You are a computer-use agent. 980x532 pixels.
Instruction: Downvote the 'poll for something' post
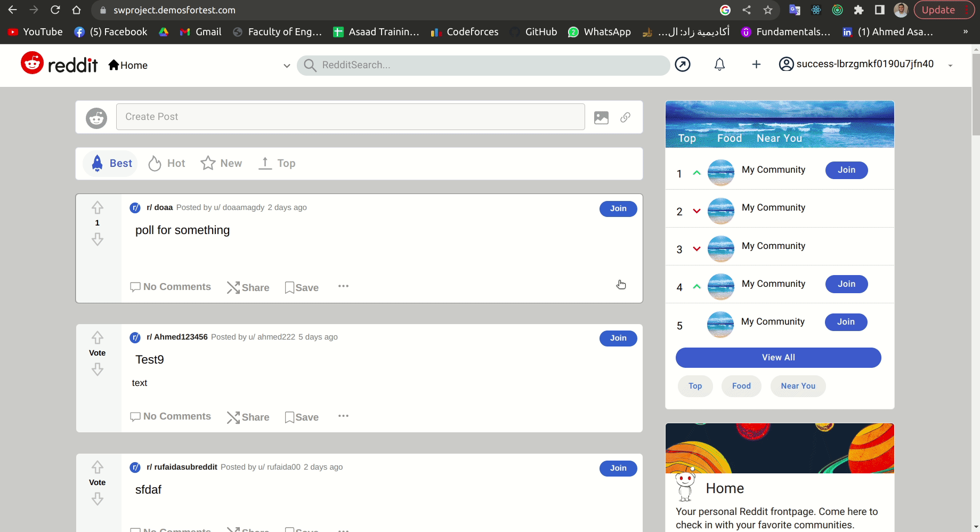coord(97,239)
